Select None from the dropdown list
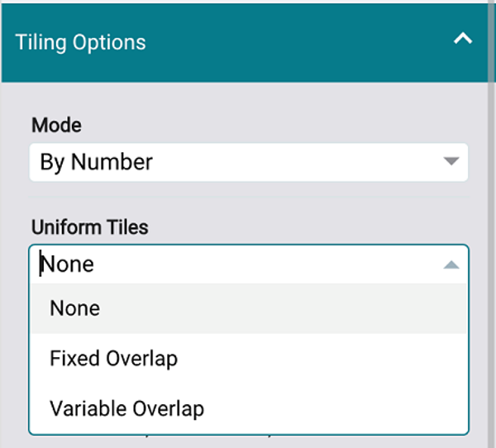Image resolution: width=496 pixels, height=448 pixels. (75, 308)
